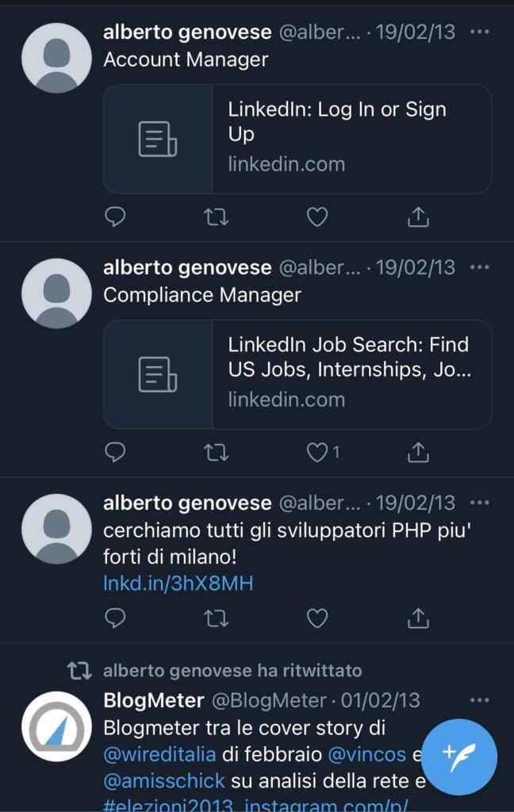Image resolution: width=514 pixels, height=812 pixels.
Task: Click the retweet icon under the Account Manager tweet
Action: [x=217, y=216]
